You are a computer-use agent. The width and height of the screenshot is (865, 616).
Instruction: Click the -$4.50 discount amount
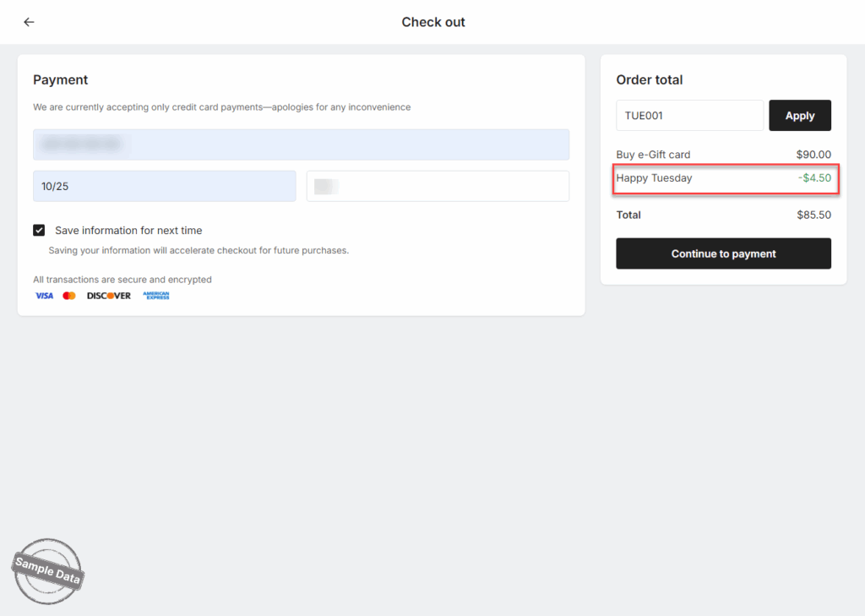(814, 178)
